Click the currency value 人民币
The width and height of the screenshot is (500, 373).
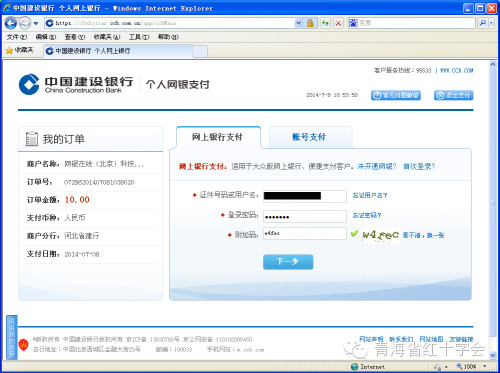tap(75, 218)
